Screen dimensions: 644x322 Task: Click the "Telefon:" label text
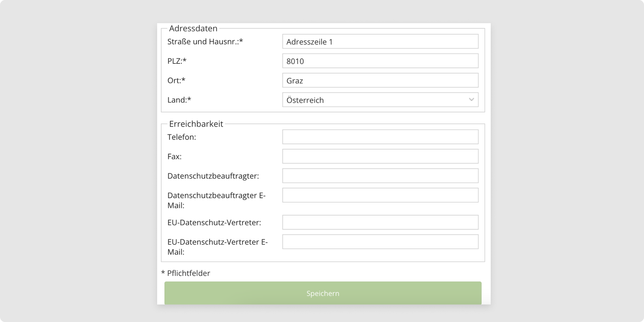click(x=182, y=137)
